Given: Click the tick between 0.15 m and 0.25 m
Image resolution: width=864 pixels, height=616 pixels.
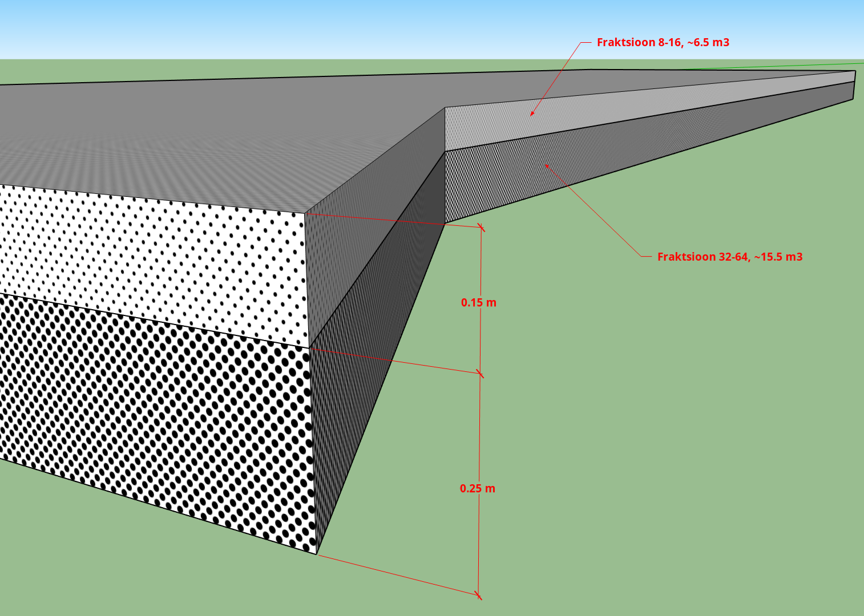Looking at the screenshot, I should tap(480, 374).
